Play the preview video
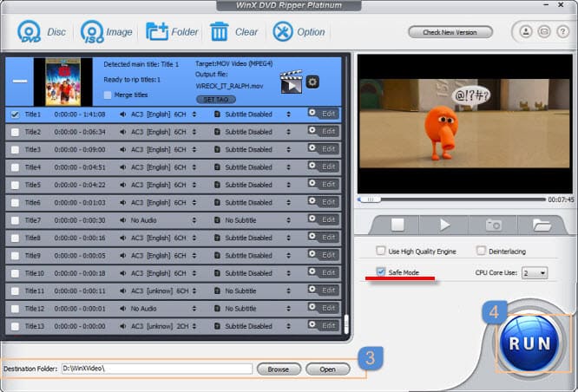The height and width of the screenshot is (392, 578). click(445, 225)
